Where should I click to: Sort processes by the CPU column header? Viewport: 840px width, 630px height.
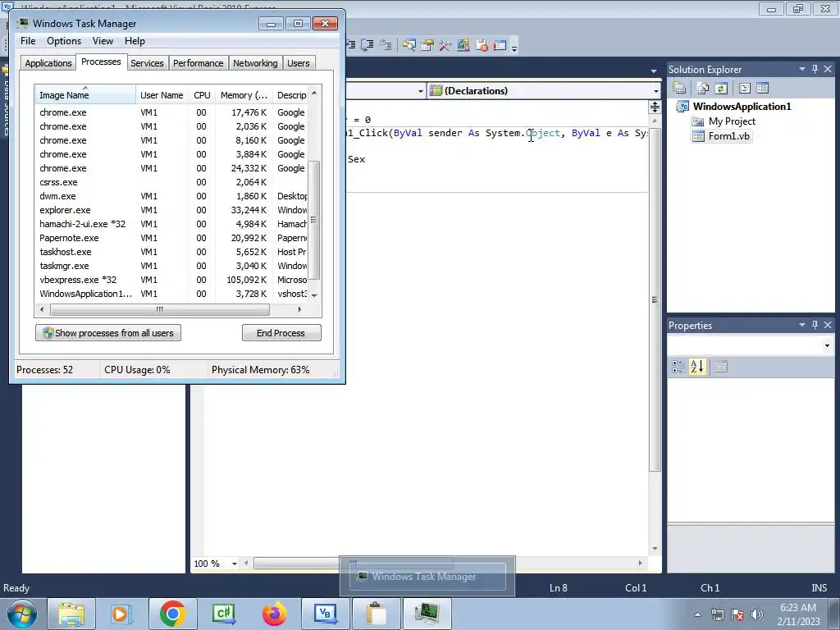coord(202,95)
